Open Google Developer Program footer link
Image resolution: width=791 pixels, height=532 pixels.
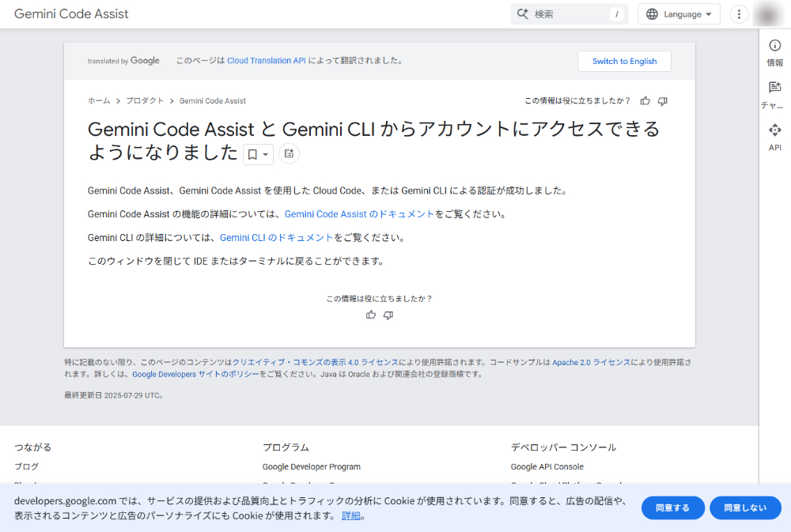(x=311, y=466)
